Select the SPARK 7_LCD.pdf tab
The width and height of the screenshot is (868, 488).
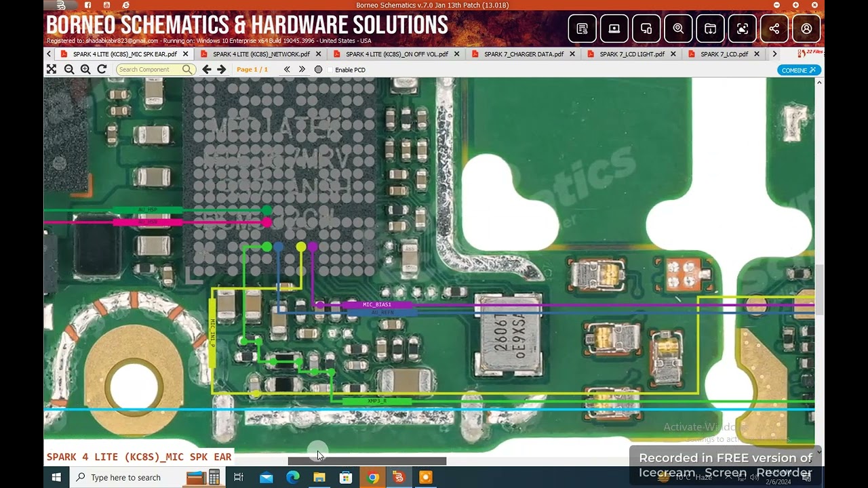coord(724,54)
